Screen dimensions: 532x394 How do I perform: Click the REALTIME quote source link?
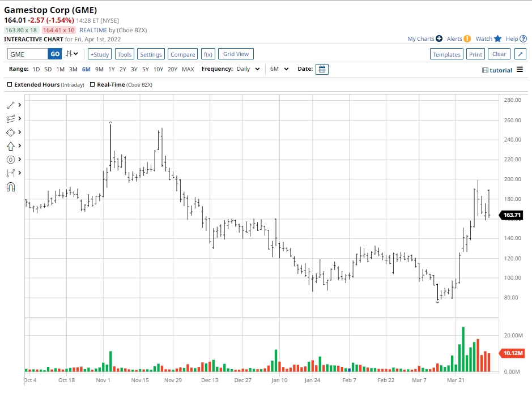93,30
